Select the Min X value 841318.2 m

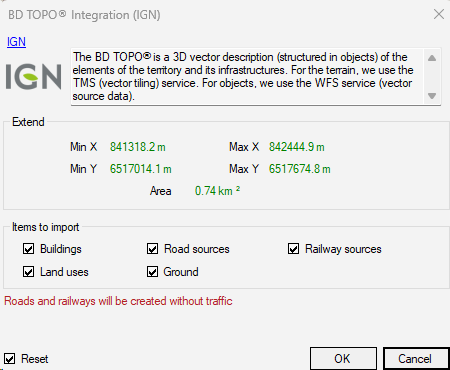tap(138, 147)
